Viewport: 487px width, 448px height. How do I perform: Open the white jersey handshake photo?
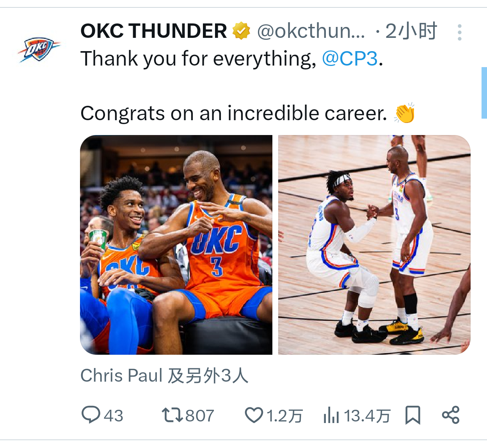374,245
